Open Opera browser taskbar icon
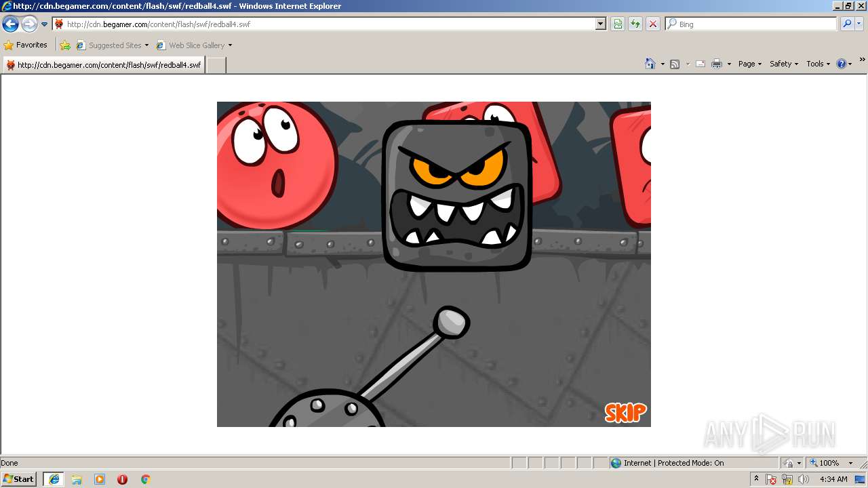The image size is (868, 488). pos(122,479)
